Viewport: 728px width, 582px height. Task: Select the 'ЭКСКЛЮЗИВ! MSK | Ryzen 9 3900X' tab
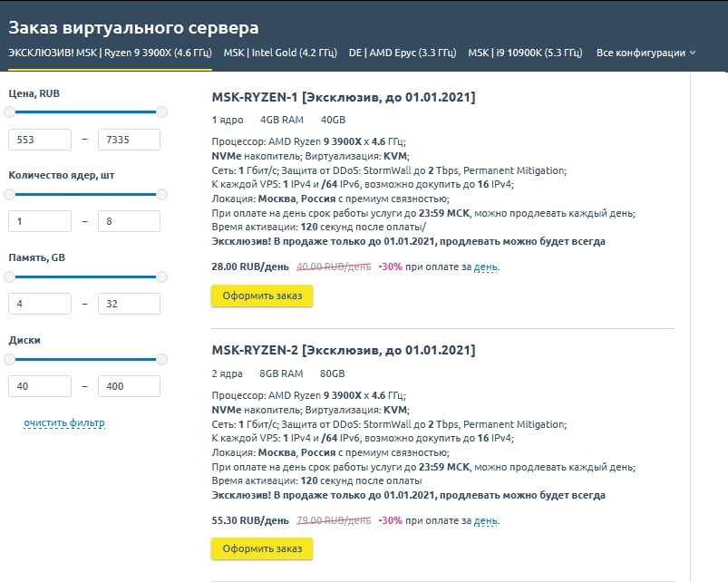tap(110, 53)
